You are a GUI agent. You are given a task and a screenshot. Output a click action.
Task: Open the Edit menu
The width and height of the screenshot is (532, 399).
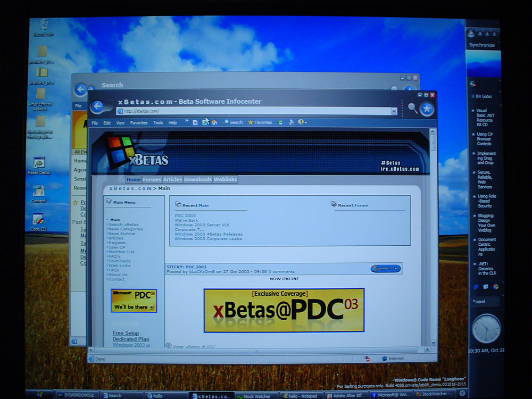[x=107, y=123]
